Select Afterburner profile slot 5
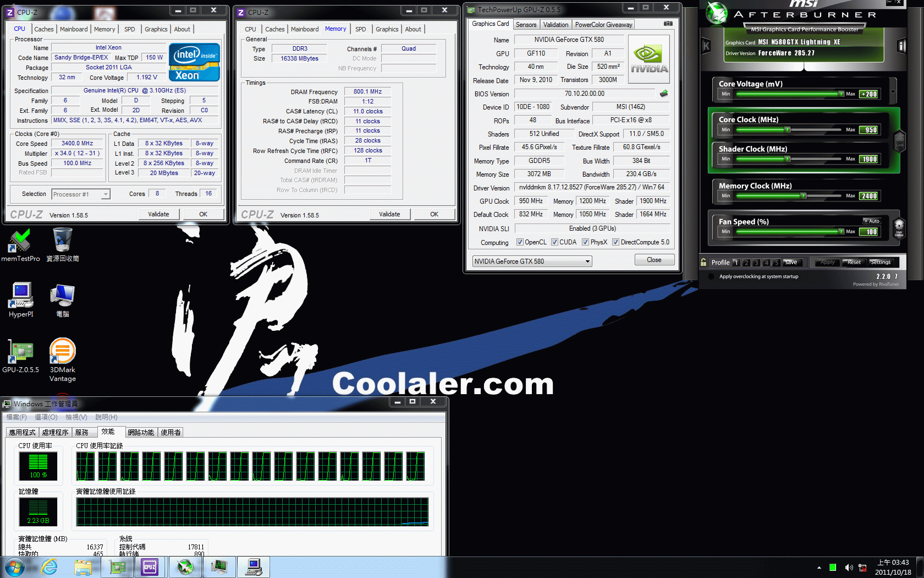The image size is (924, 578). (x=776, y=263)
